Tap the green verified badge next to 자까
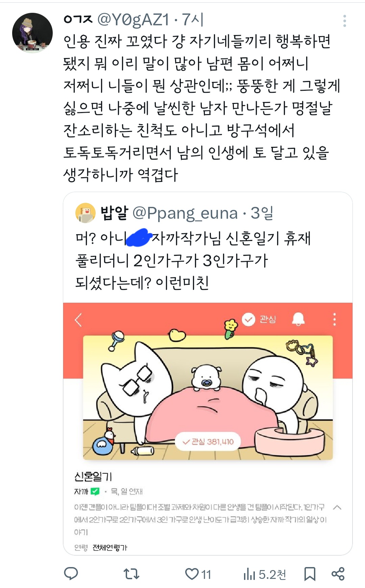The width and height of the screenshot is (365, 588). tap(95, 491)
